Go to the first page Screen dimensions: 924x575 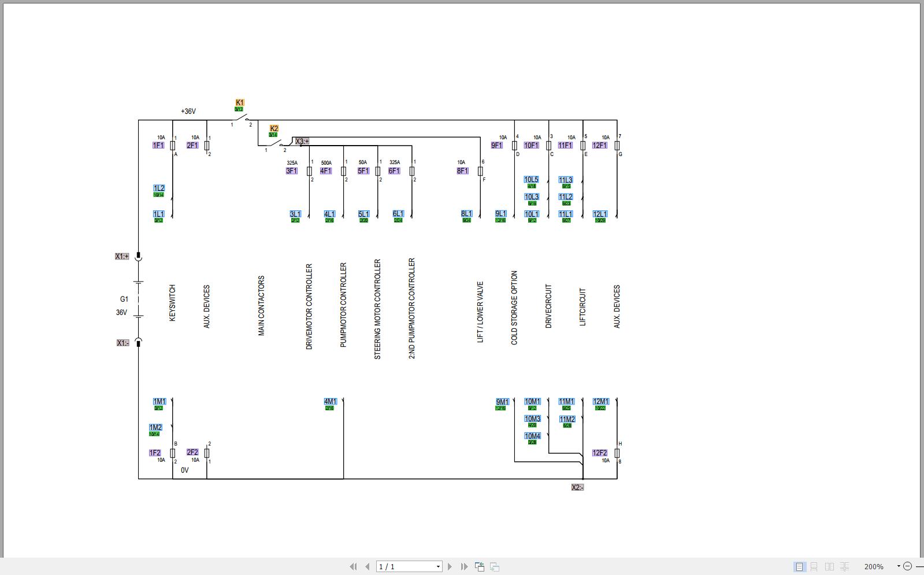point(353,567)
